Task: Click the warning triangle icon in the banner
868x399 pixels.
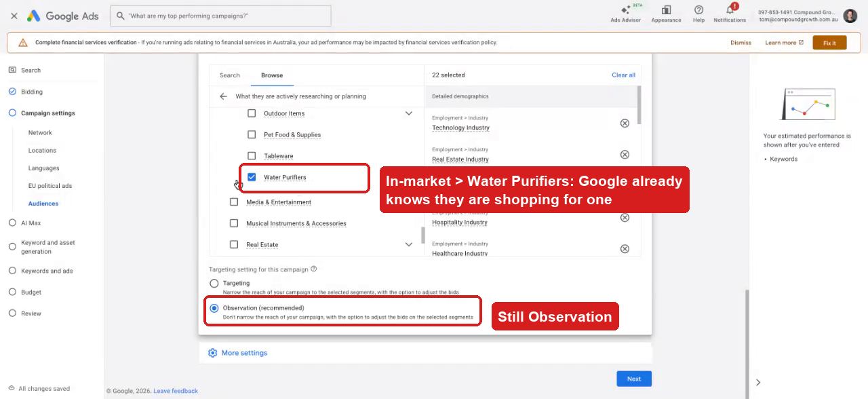Action: point(23,42)
